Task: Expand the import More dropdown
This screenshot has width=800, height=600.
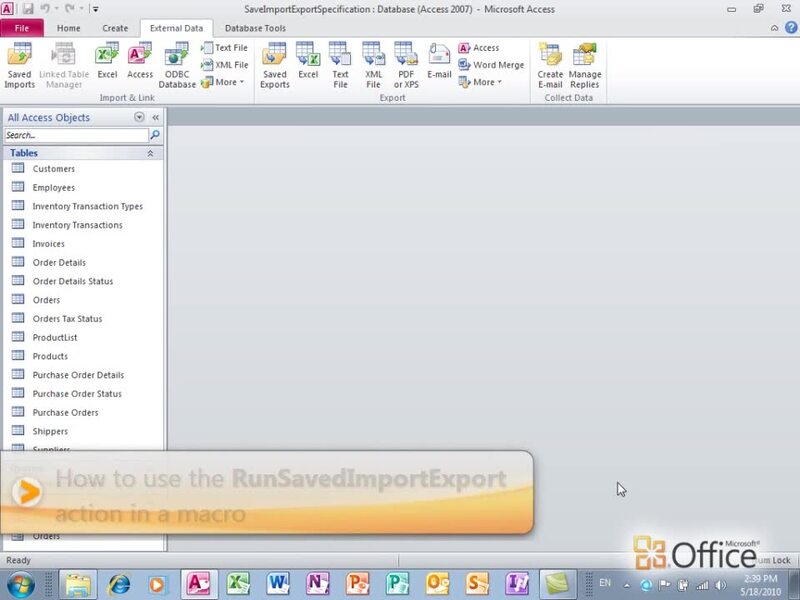Action: pos(223,82)
